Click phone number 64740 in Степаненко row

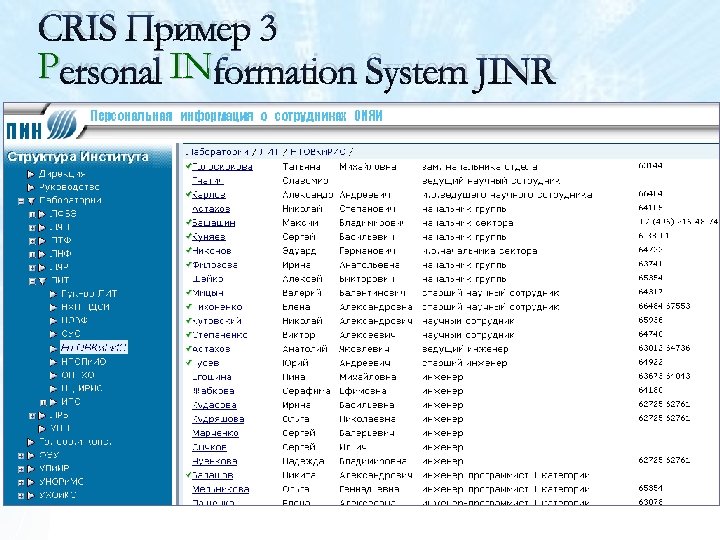(x=650, y=334)
